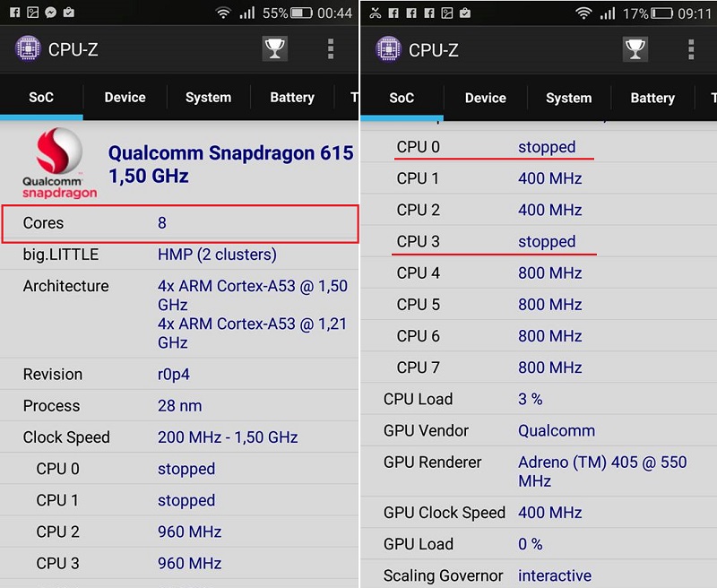Tap CPU Load 3 % value
Viewport: 717px width, 588px height.
(530, 399)
